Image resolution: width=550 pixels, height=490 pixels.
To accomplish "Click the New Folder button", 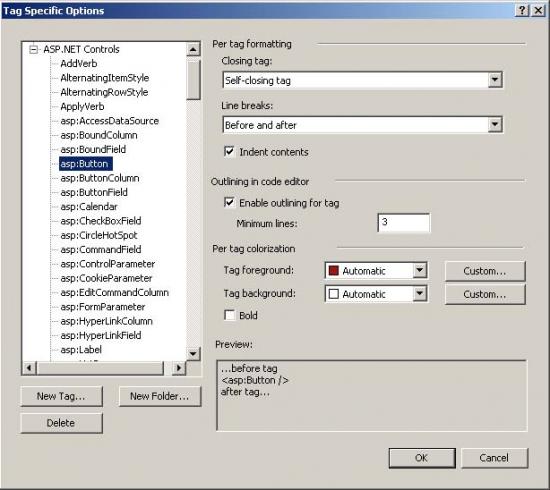I will pyautogui.click(x=160, y=396).
